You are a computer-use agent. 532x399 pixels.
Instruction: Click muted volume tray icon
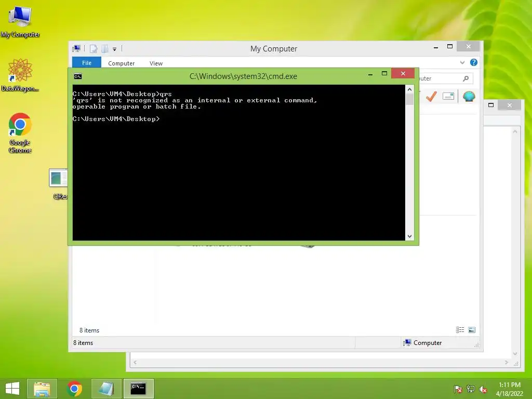point(483,389)
